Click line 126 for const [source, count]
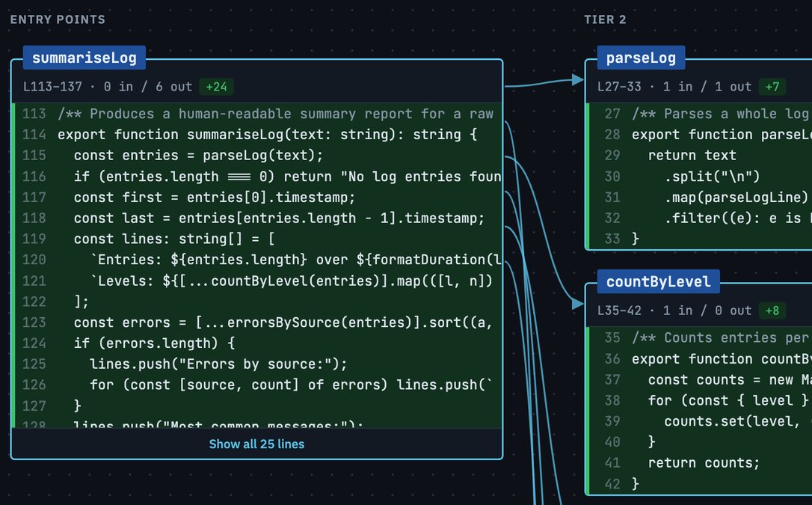The height and width of the screenshot is (505, 812). (x=259, y=385)
